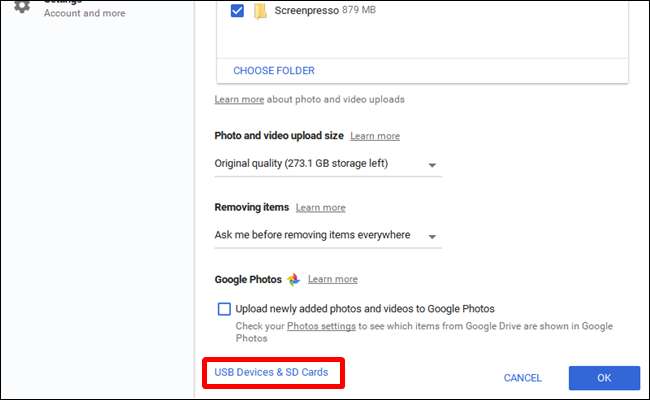The image size is (650, 400).
Task: Confirm with the OK button
Action: [x=604, y=378]
